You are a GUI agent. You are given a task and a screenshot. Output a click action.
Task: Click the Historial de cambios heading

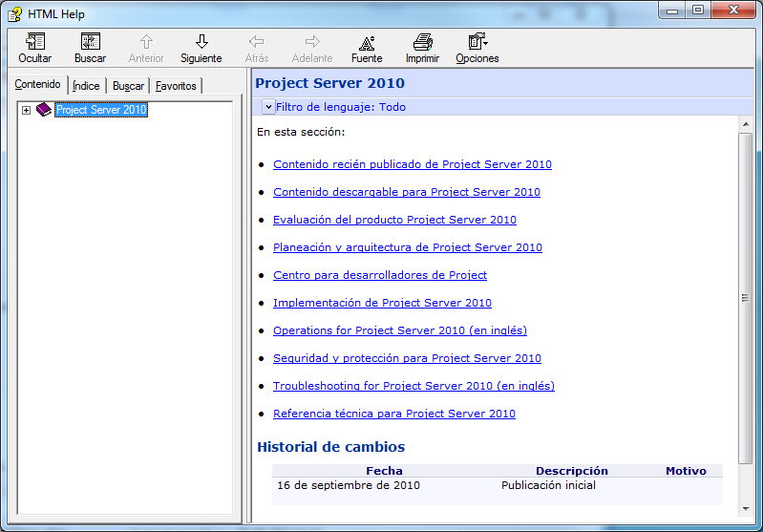[x=331, y=447]
